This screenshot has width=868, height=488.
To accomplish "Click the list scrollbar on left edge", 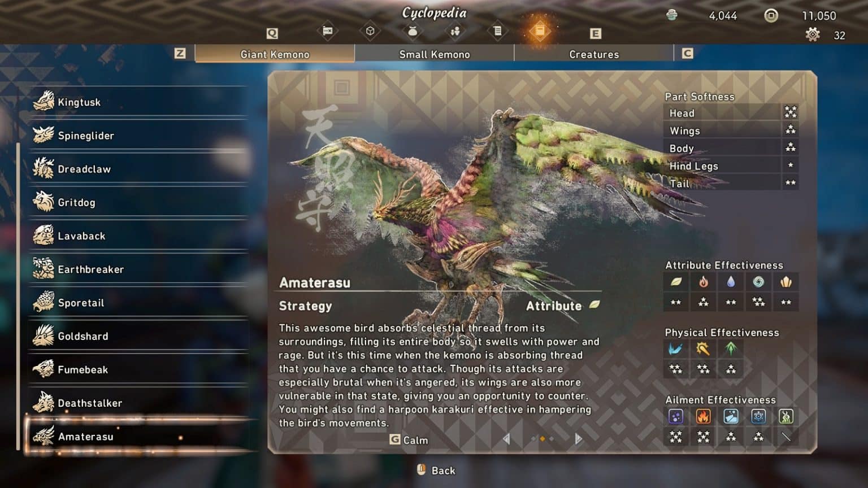I will (18, 297).
